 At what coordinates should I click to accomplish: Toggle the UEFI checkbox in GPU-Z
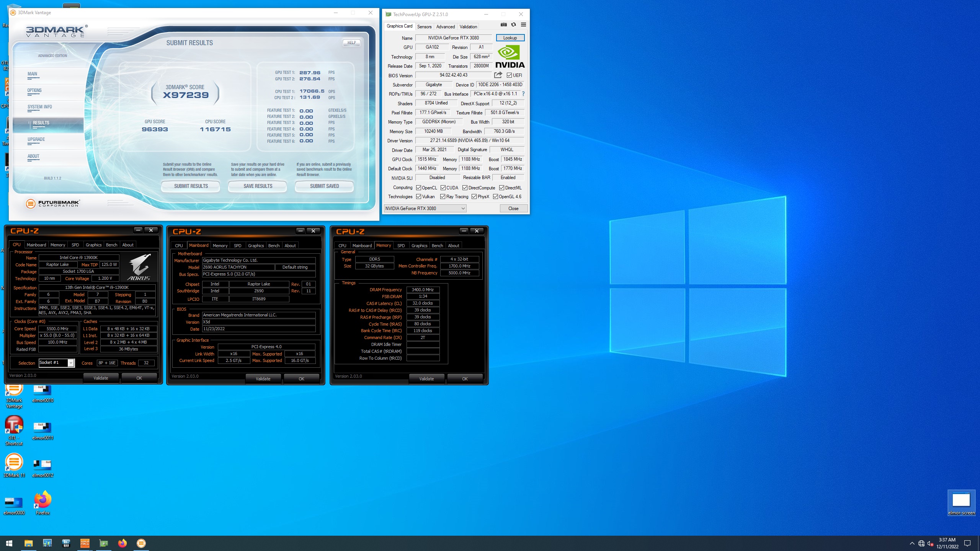[509, 75]
